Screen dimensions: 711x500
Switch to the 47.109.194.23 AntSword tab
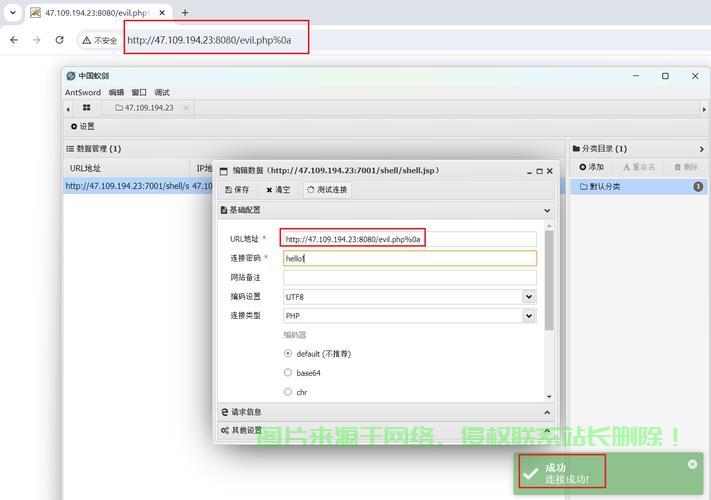(x=148, y=108)
